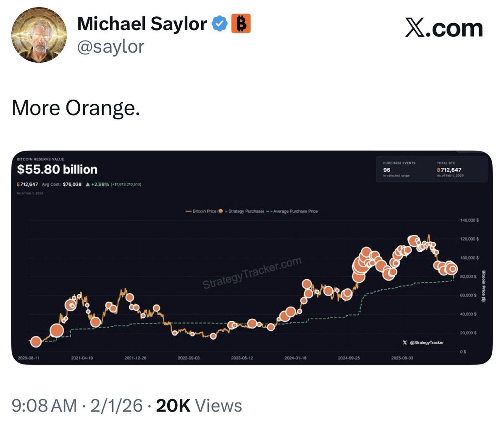Click the green gain arrow beside +2.98%
504x428 pixels.
pos(87,184)
